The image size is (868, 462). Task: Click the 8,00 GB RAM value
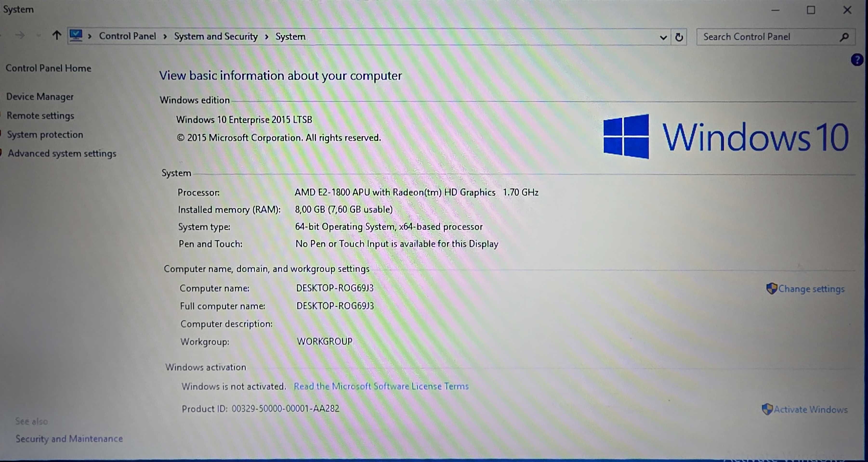(x=344, y=209)
